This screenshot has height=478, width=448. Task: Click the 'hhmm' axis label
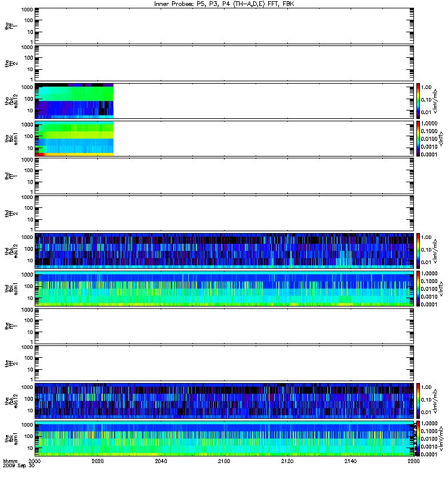[10, 461]
